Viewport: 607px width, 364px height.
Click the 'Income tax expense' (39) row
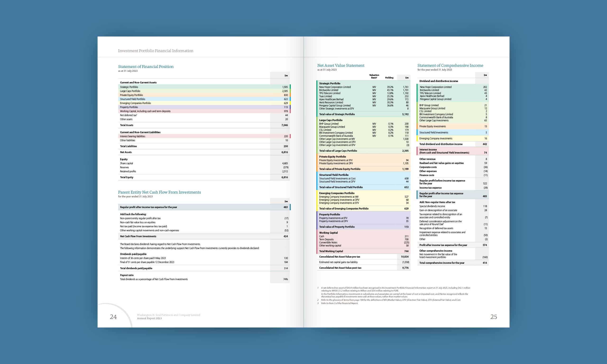click(453, 188)
